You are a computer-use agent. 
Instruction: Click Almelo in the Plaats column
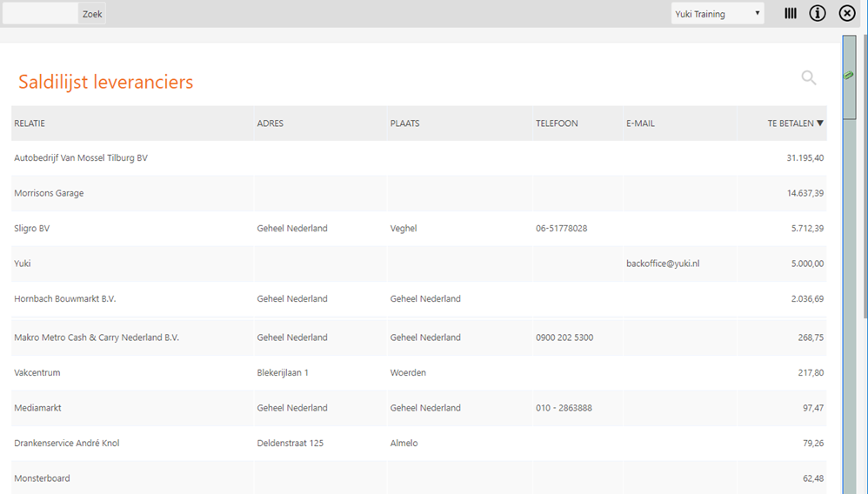tap(404, 443)
